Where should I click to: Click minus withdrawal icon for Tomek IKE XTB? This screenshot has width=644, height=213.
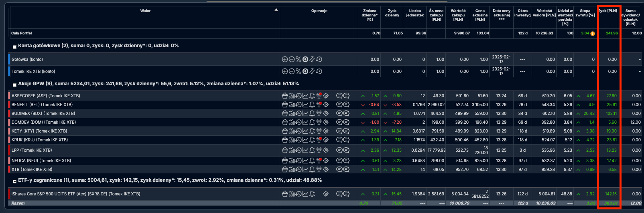coord(292,71)
